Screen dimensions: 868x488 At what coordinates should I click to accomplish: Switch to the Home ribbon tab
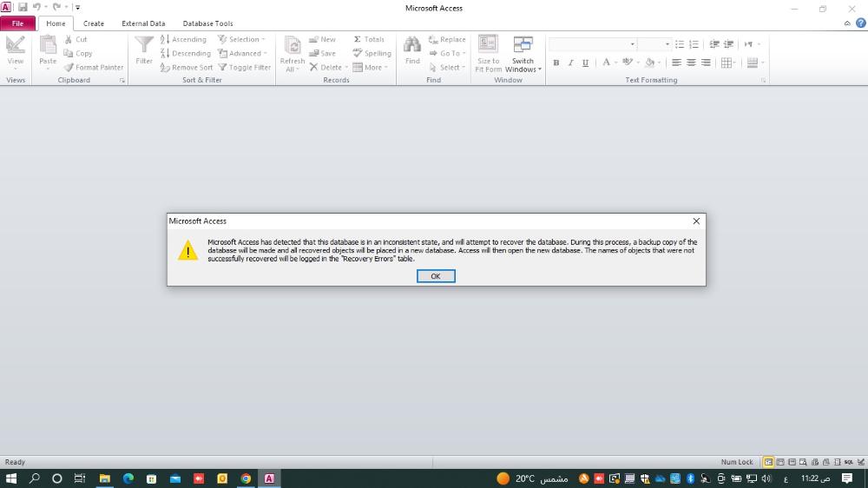click(x=56, y=23)
